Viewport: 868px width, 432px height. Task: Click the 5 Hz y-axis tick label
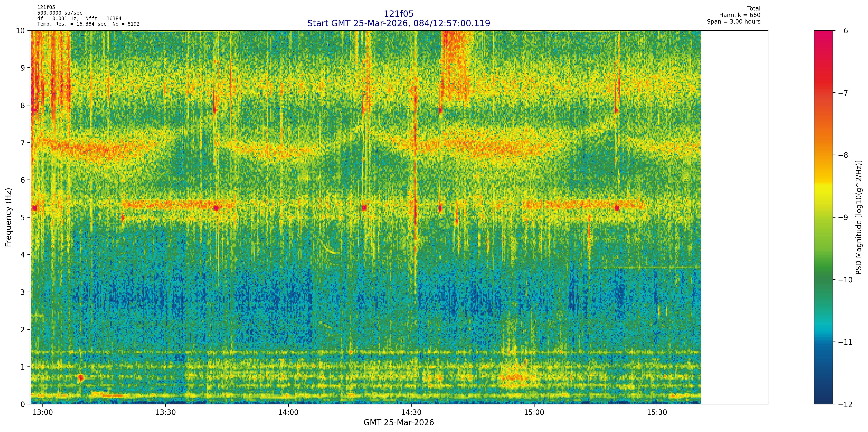(x=23, y=217)
